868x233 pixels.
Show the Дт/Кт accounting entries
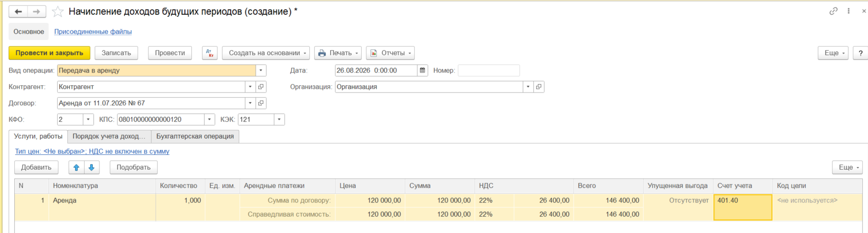tap(210, 53)
